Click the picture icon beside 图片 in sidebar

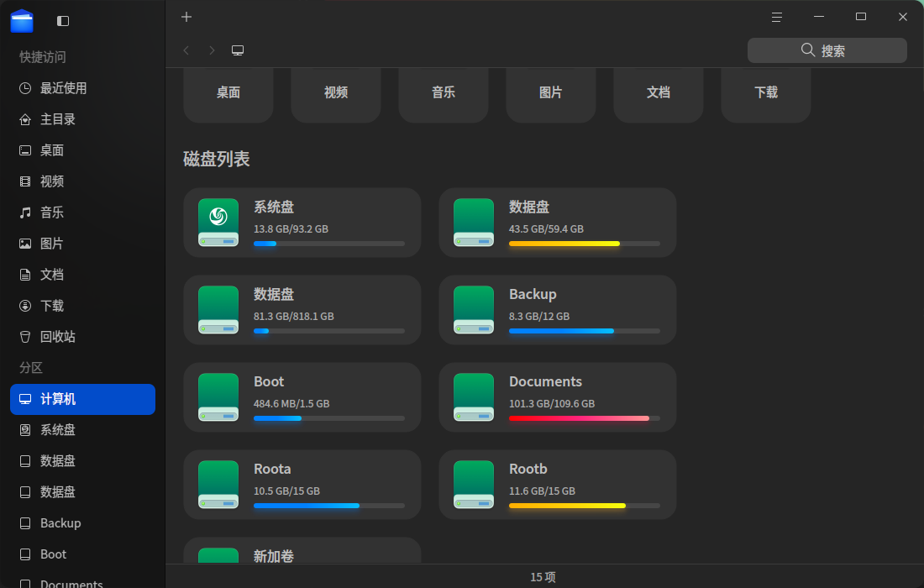click(x=24, y=244)
